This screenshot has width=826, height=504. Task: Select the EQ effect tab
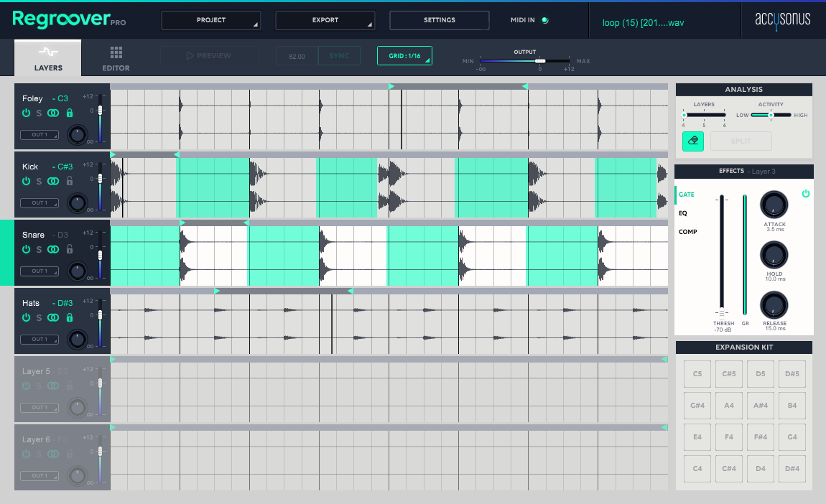[683, 213]
